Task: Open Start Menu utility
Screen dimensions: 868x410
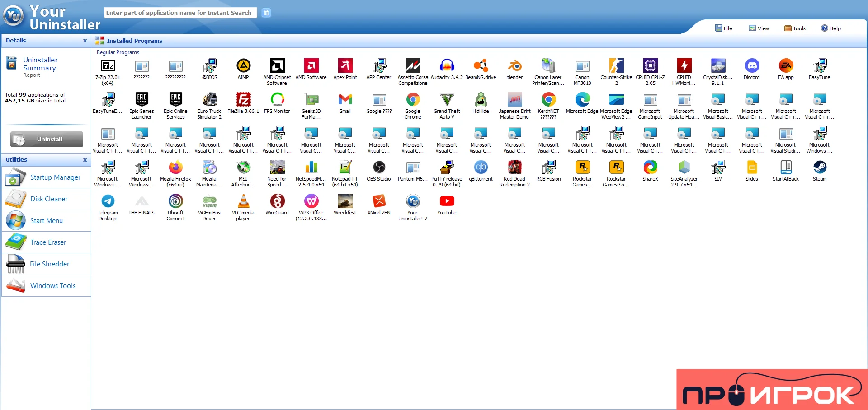Action: [46, 221]
